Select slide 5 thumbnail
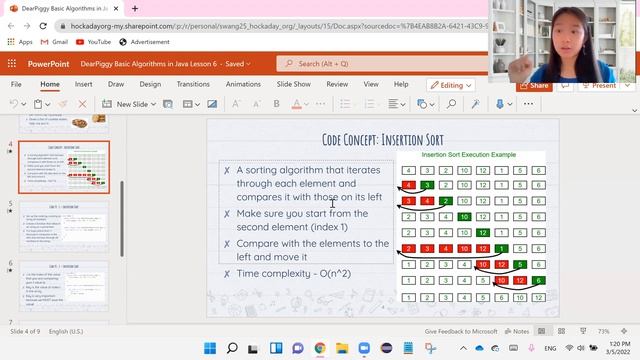Viewport: 640px width, 360px height. coord(64,227)
